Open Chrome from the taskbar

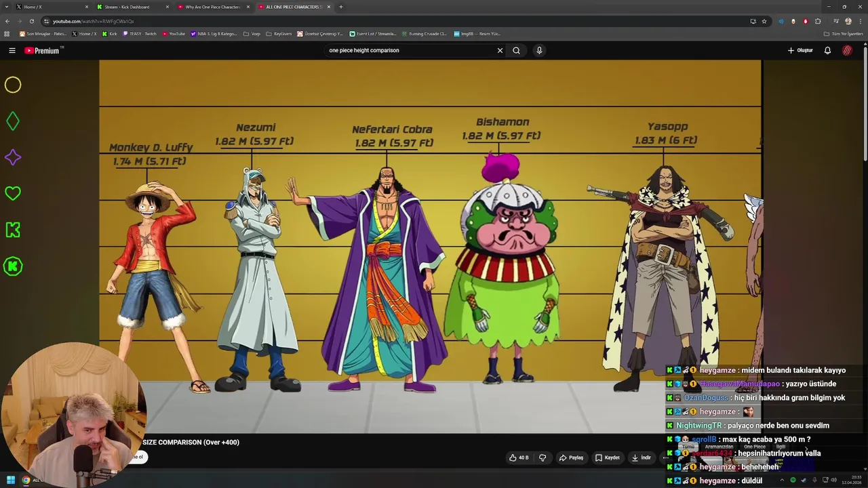[x=26, y=480]
